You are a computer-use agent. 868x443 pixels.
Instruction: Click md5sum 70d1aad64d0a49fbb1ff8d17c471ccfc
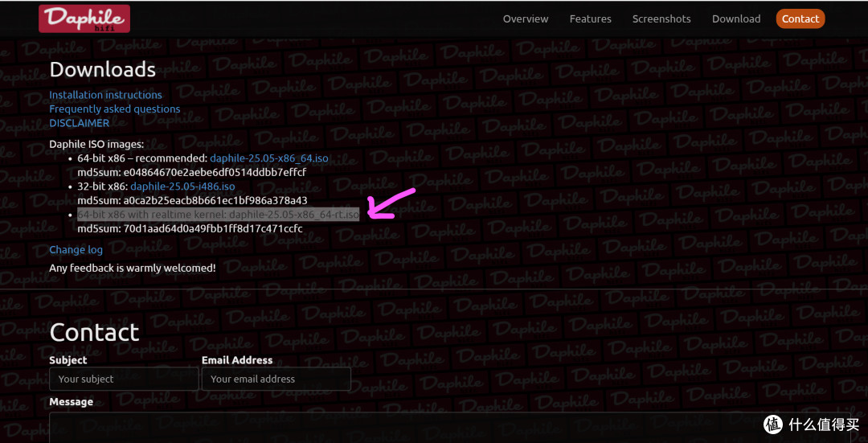click(x=190, y=228)
